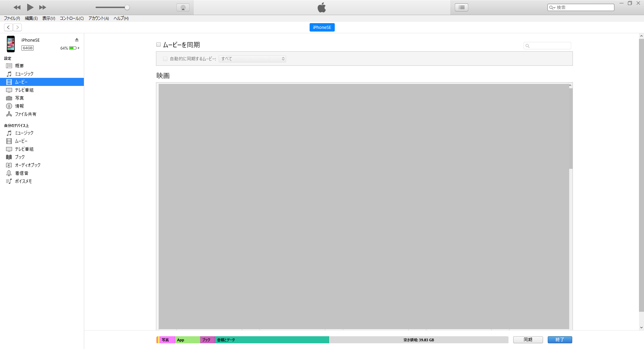Click the 64GB capacity badge

pos(28,48)
